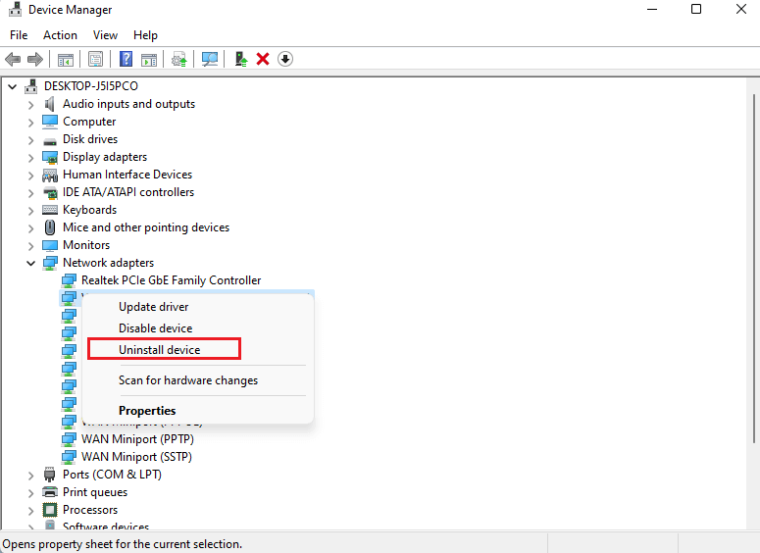Select WAN Miniport (PPTP) entry

click(x=137, y=439)
